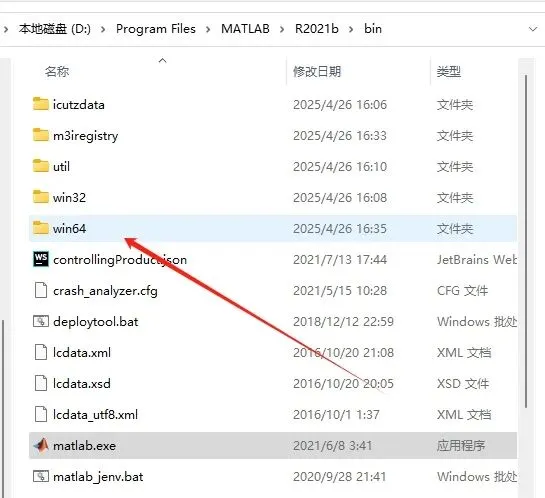
Task: Select lcdata_utf8.xml file name
Action: (95, 415)
